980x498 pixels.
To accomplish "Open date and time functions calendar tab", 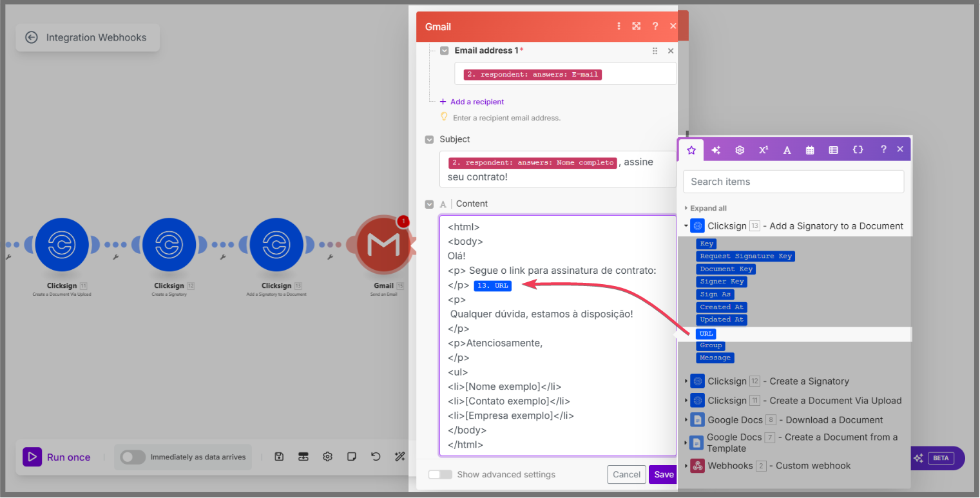I will click(810, 150).
